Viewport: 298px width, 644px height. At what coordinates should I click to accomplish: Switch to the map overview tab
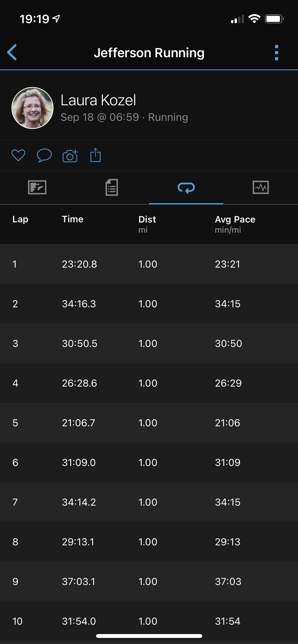tap(37, 187)
